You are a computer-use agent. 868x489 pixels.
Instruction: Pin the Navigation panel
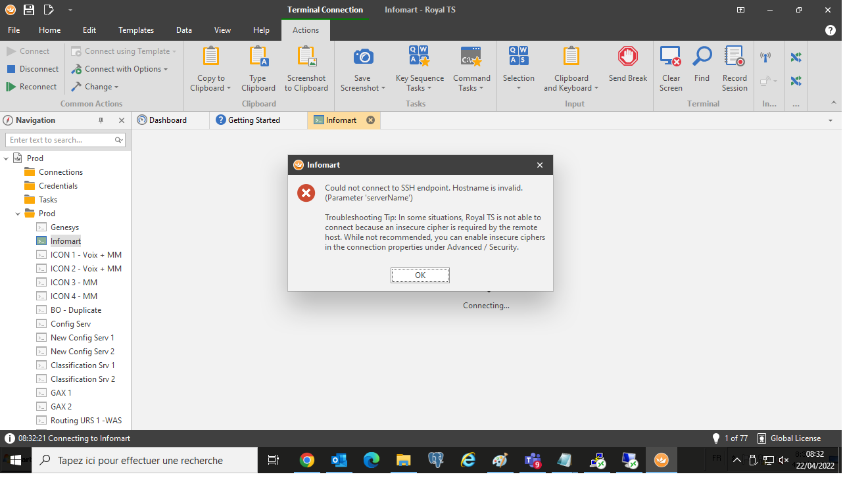101,120
